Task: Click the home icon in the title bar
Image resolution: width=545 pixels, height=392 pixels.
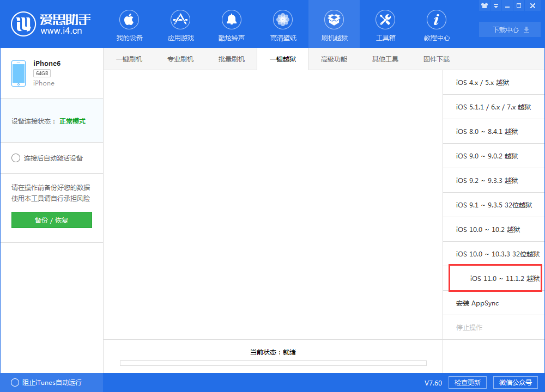Action: click(x=484, y=5)
